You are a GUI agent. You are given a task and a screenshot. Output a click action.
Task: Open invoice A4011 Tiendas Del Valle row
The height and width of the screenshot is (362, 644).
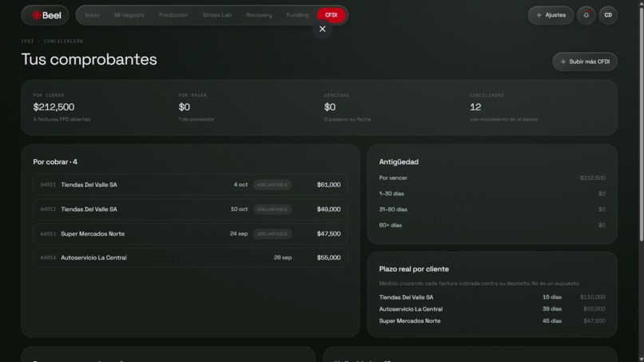pyautogui.click(x=190, y=185)
